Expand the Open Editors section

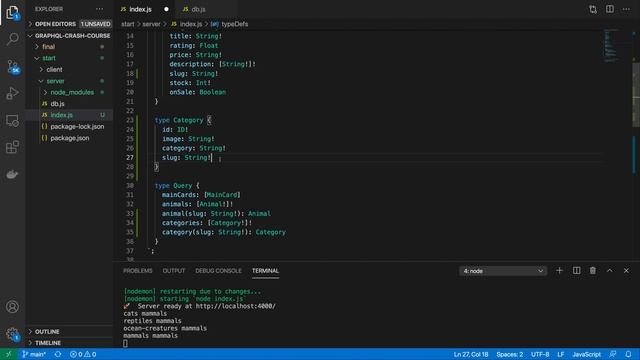(69, 24)
